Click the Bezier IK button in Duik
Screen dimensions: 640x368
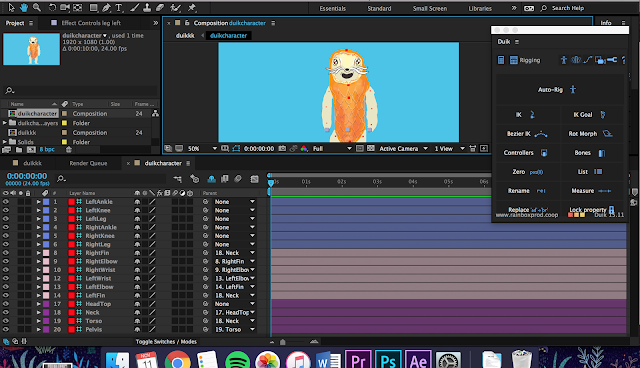pos(527,133)
